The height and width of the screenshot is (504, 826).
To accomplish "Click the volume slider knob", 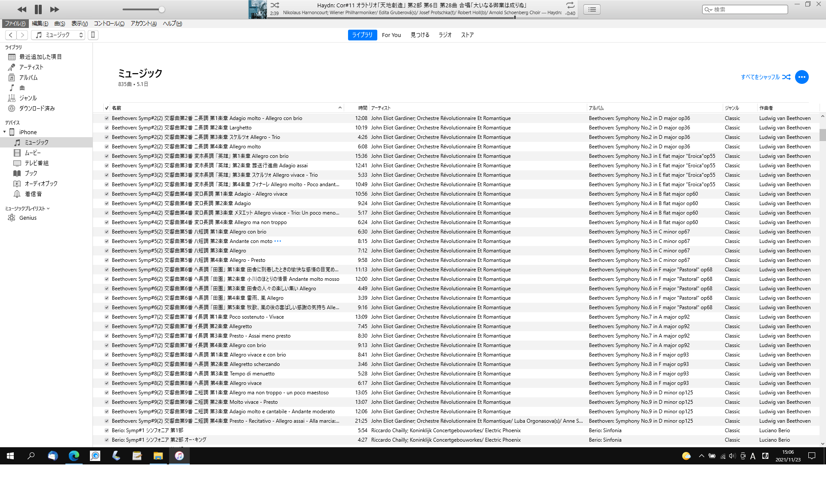I will click(x=161, y=9).
